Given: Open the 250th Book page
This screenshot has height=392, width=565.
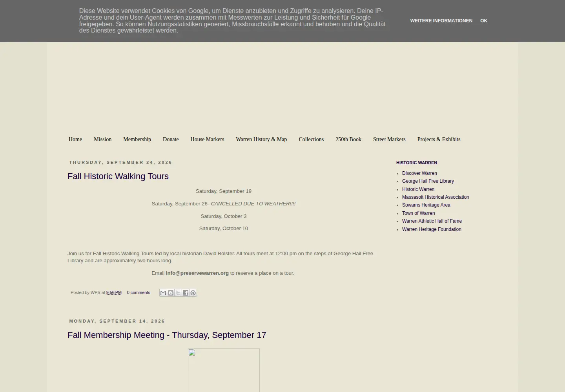Looking at the screenshot, I should 348,139.
